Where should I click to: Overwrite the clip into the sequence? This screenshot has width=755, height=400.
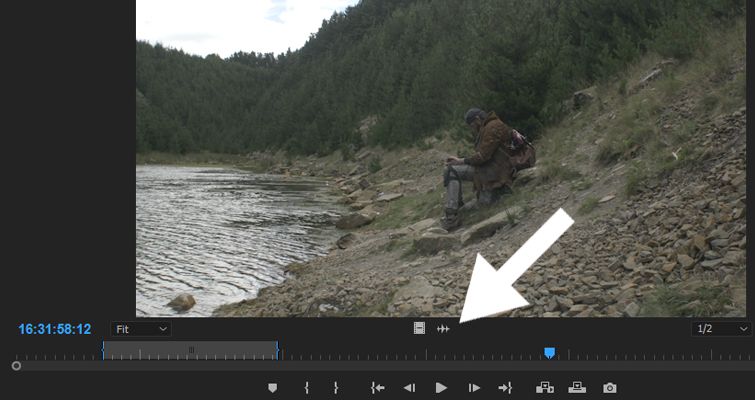tap(577, 388)
